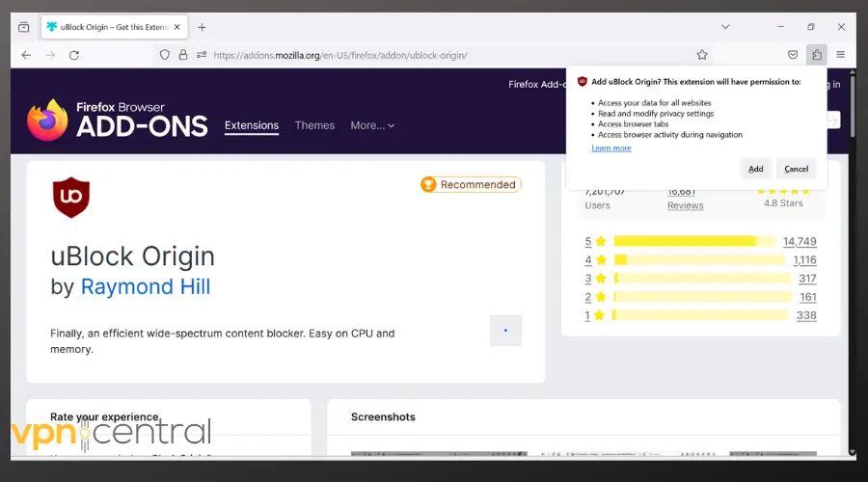Click the Firefox Browser ADD-ONS logo
The width and height of the screenshot is (868, 482).
118,120
